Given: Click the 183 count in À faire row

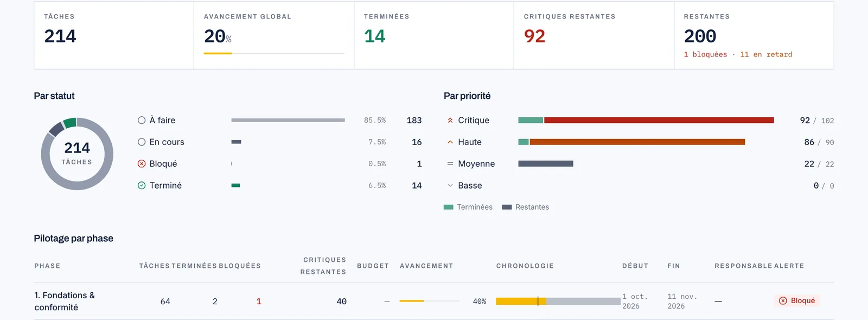Looking at the screenshot, I should [414, 120].
